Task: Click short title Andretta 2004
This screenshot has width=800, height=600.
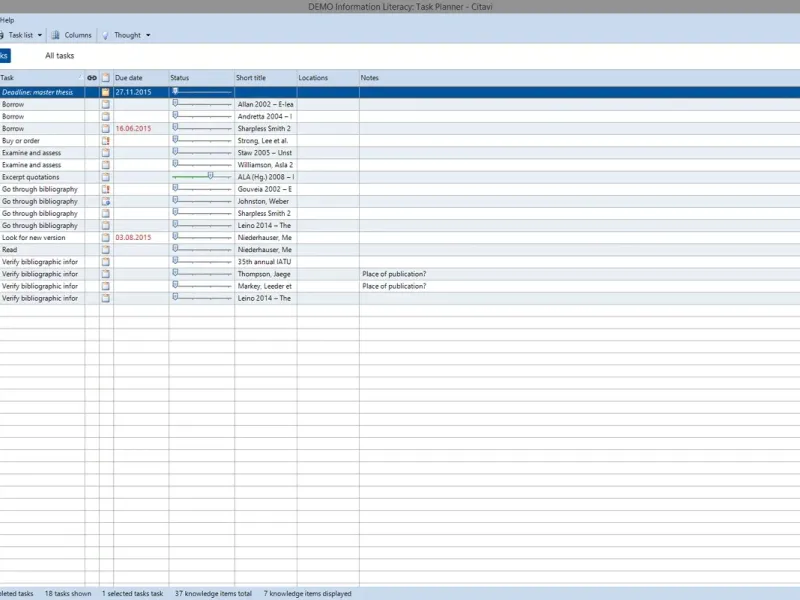Action: pos(265,116)
